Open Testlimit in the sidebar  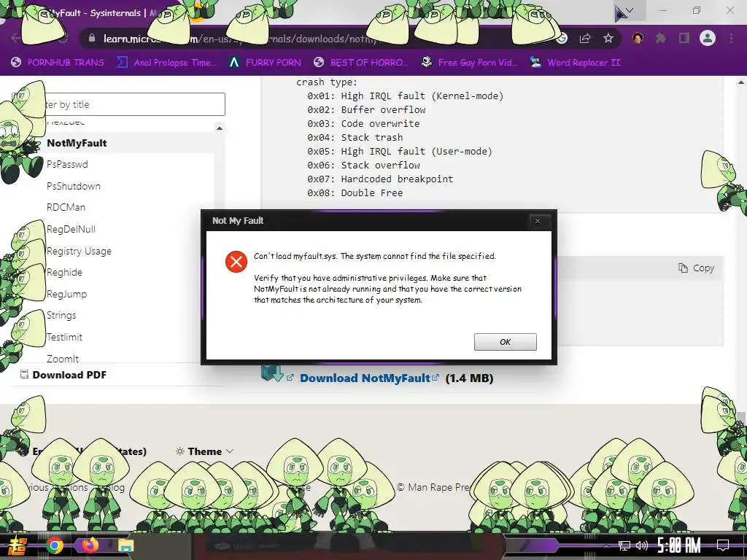(x=64, y=337)
